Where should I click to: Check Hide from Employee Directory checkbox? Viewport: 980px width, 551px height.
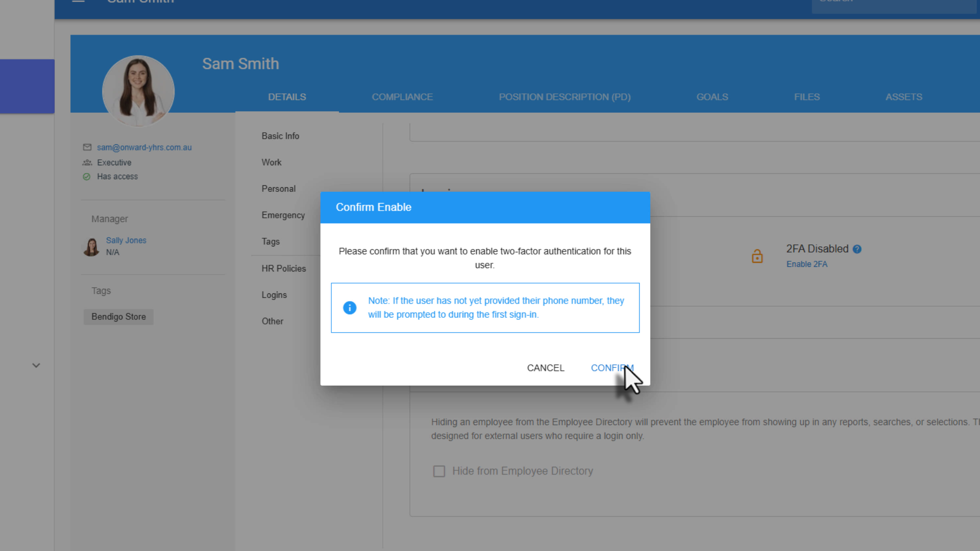tap(439, 471)
